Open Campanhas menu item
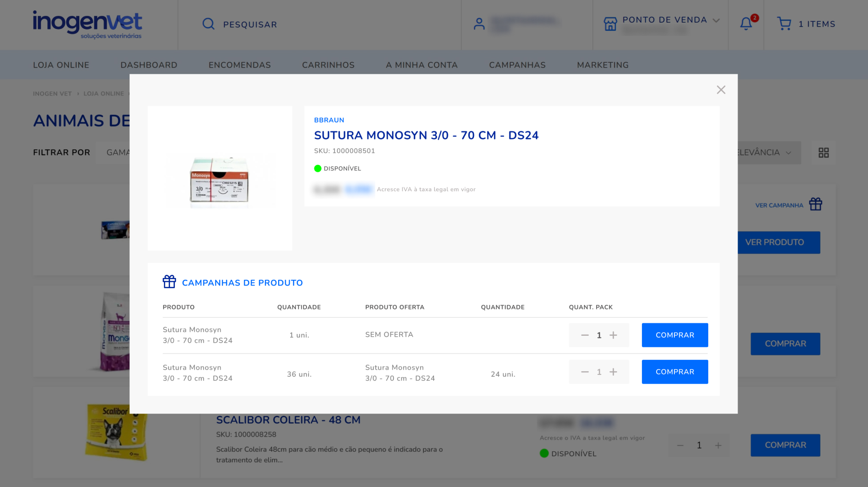This screenshot has width=868, height=487. point(517,65)
